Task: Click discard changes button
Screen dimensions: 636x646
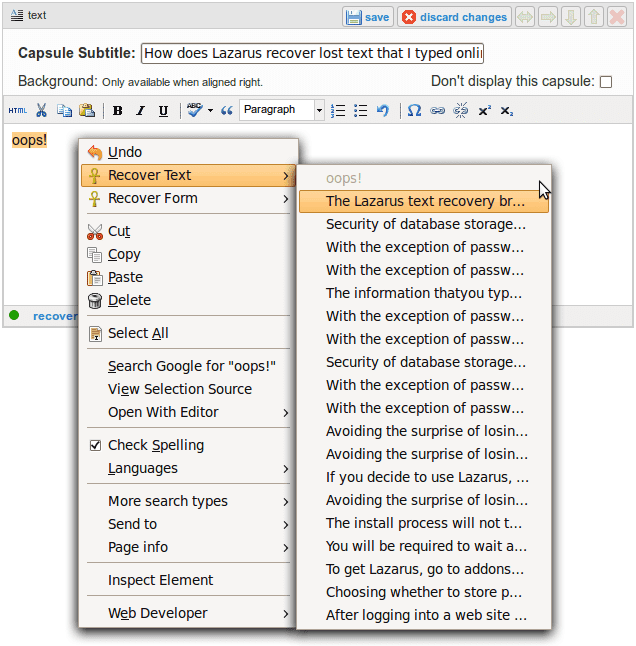Action: point(454,17)
